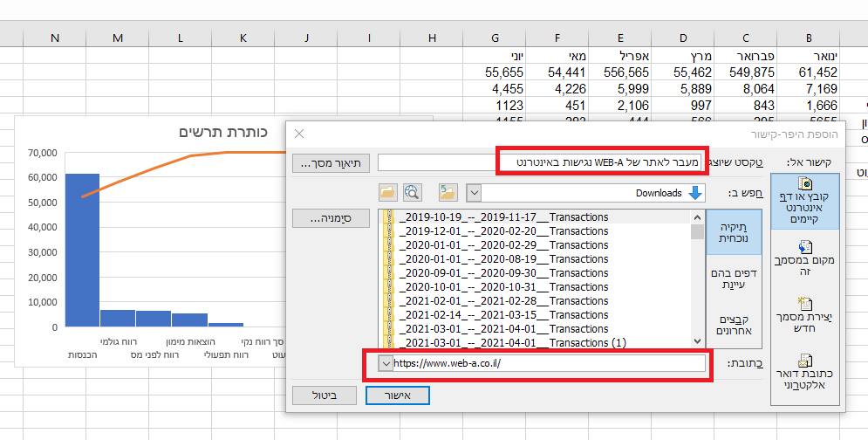Select file _2020-01-01_--_2020-02-29__Transactions

503,245
